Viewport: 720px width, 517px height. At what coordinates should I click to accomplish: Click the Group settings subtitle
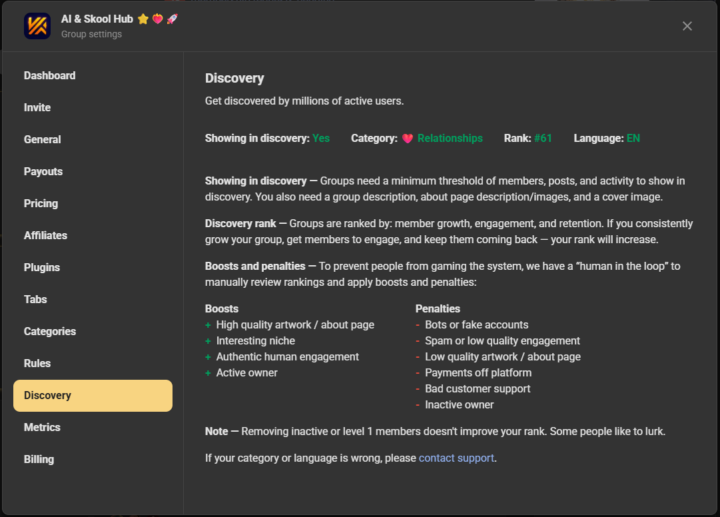tap(91, 34)
